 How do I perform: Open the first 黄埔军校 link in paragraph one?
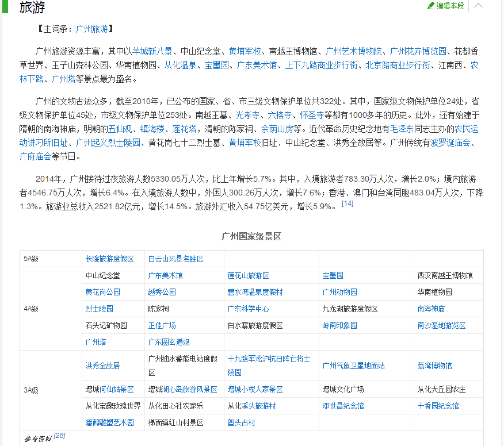245,51
